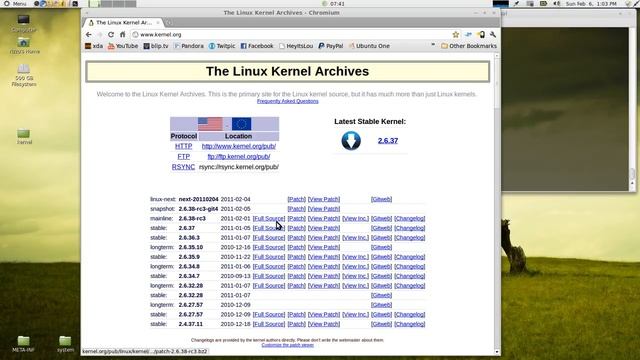Click the battery indicator in top panel

(x=543, y=3)
